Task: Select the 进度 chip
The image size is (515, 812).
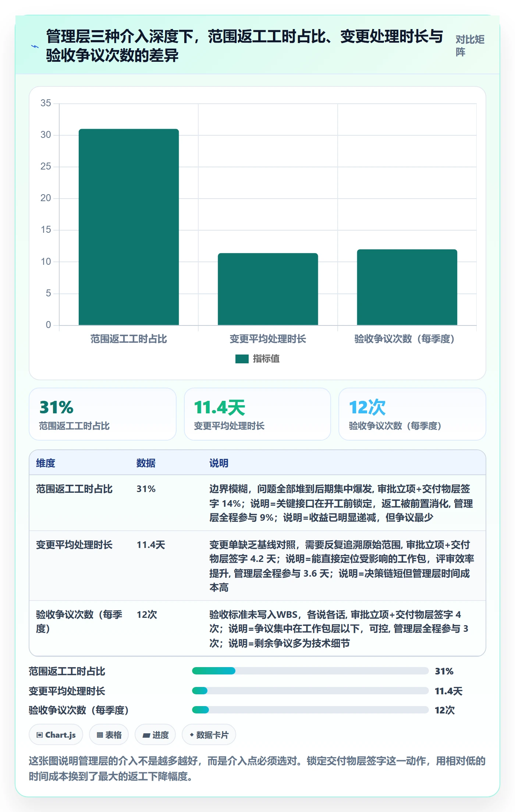Action: (x=155, y=735)
